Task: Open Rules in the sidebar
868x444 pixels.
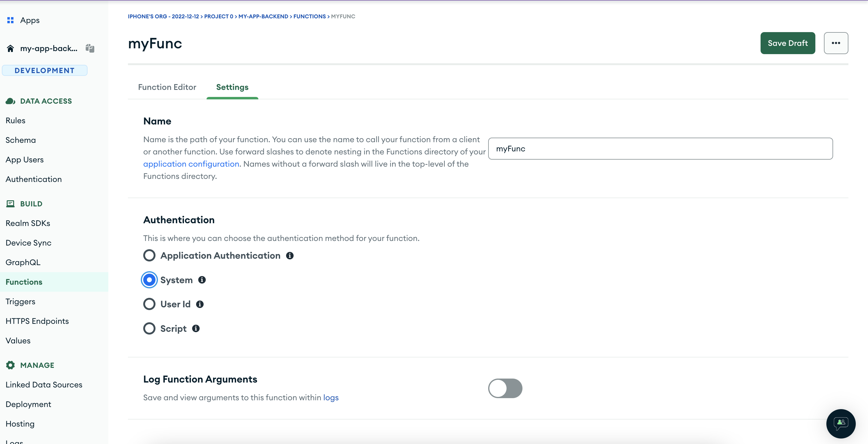Action: [16, 120]
